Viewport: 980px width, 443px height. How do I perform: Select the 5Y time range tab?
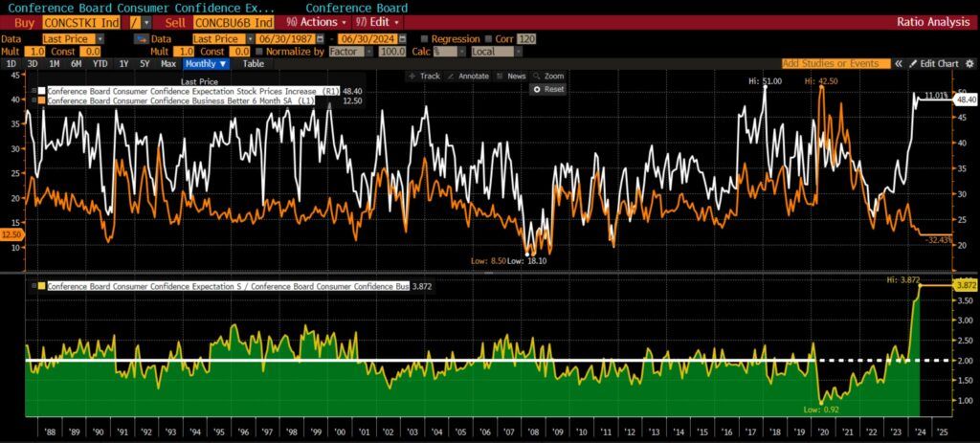145,64
